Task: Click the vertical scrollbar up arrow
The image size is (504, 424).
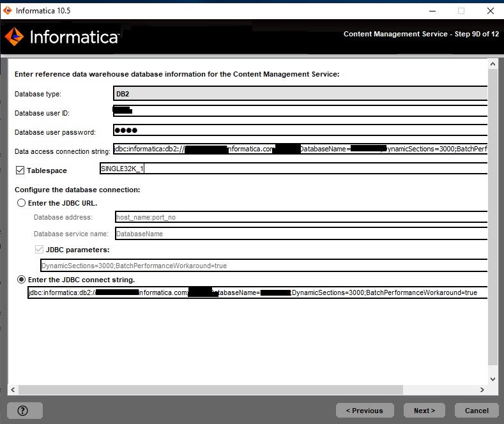Action: coord(493,64)
